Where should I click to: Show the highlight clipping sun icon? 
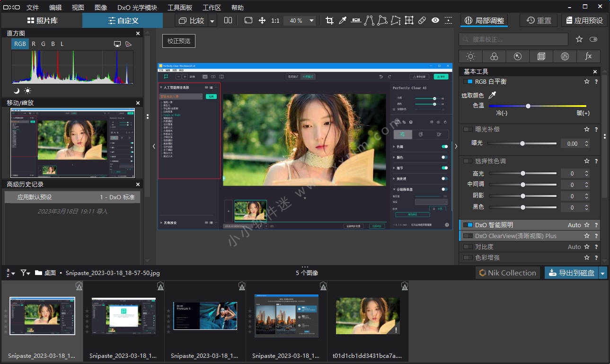click(x=28, y=91)
